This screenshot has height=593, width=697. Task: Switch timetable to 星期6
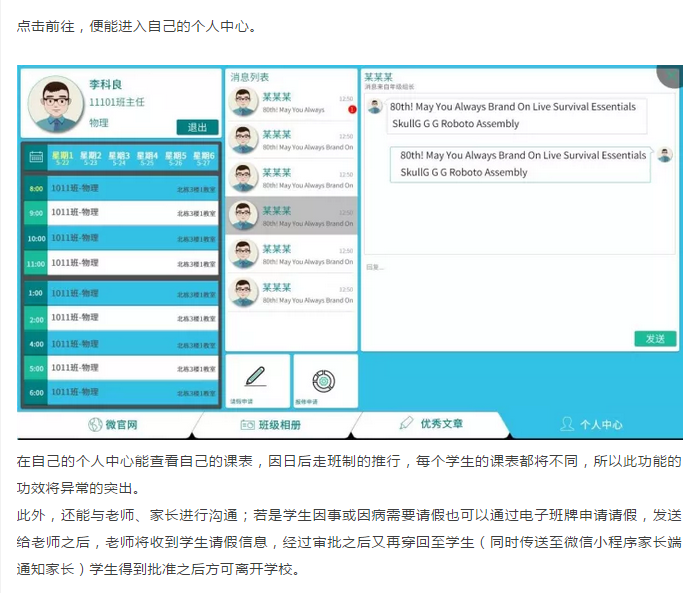(204, 158)
